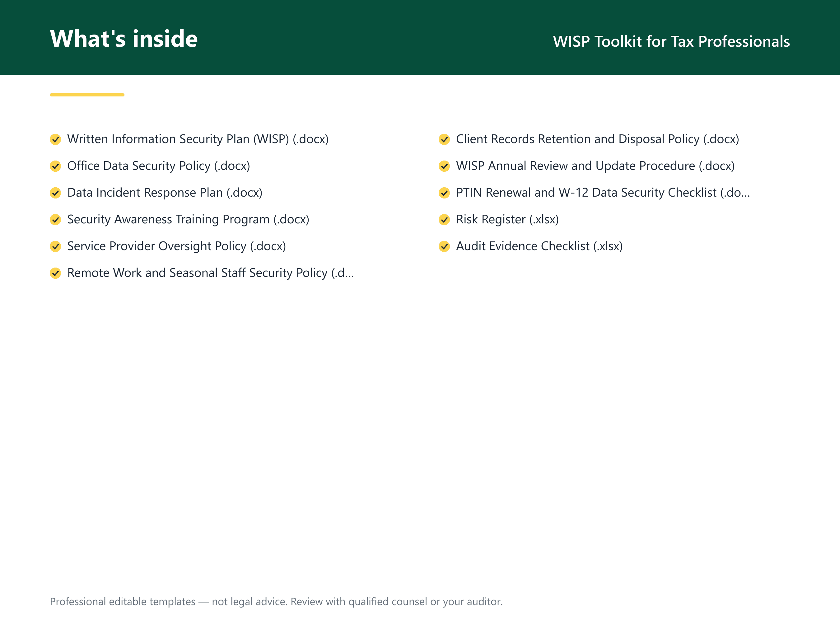Click checkmark icon beside PTIN Renewal and W-12
840x630 pixels.
click(444, 193)
